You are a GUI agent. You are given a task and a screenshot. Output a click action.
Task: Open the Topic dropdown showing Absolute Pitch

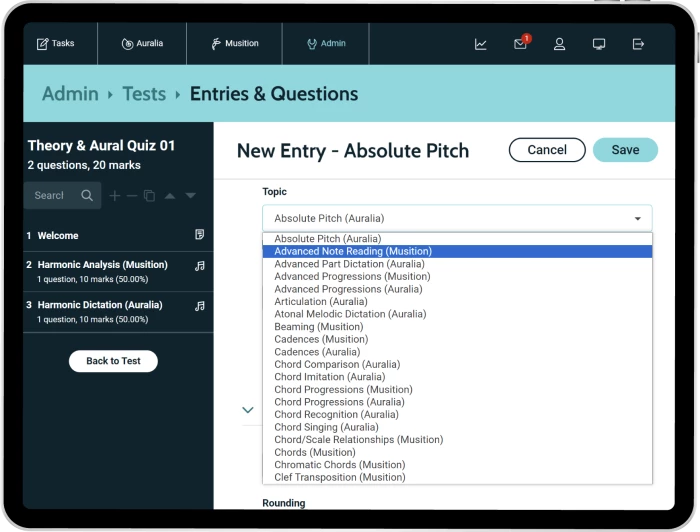tap(456, 218)
